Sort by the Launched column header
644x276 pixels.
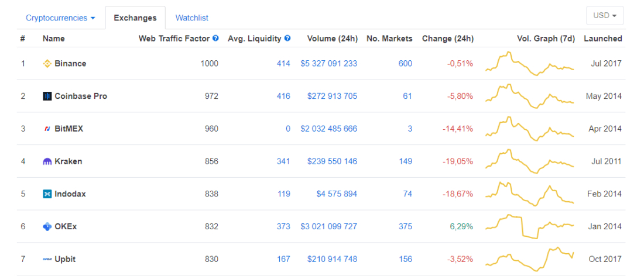tap(603, 39)
